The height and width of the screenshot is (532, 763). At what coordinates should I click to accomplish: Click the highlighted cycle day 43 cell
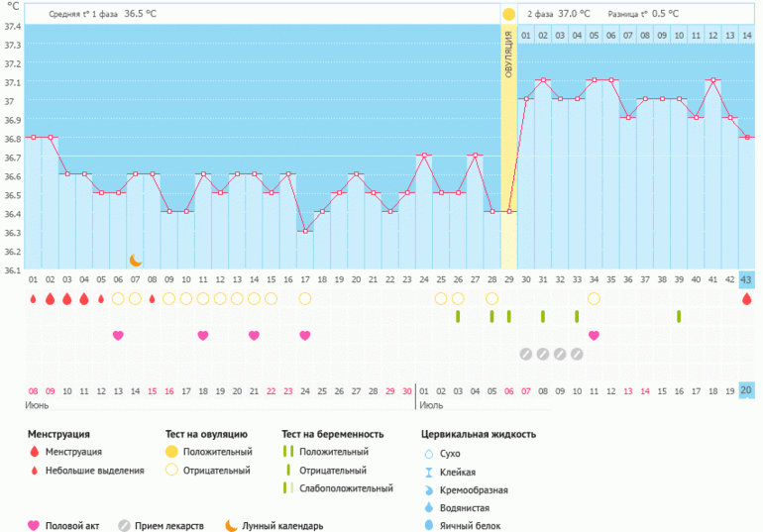[746, 279]
